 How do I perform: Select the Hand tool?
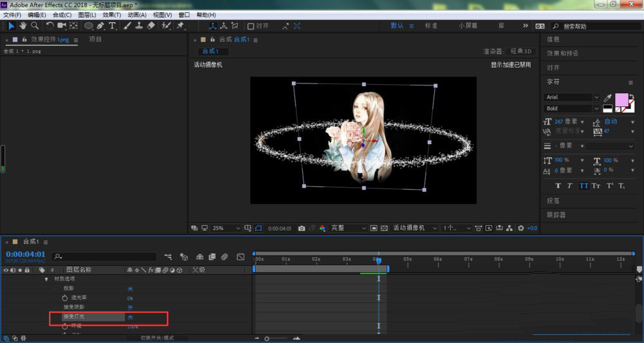pos(23,26)
